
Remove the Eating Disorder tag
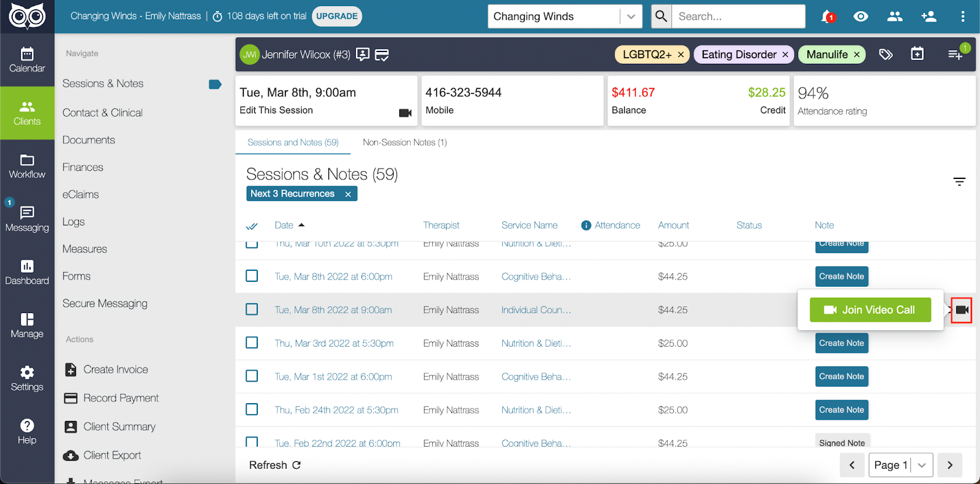(785, 55)
